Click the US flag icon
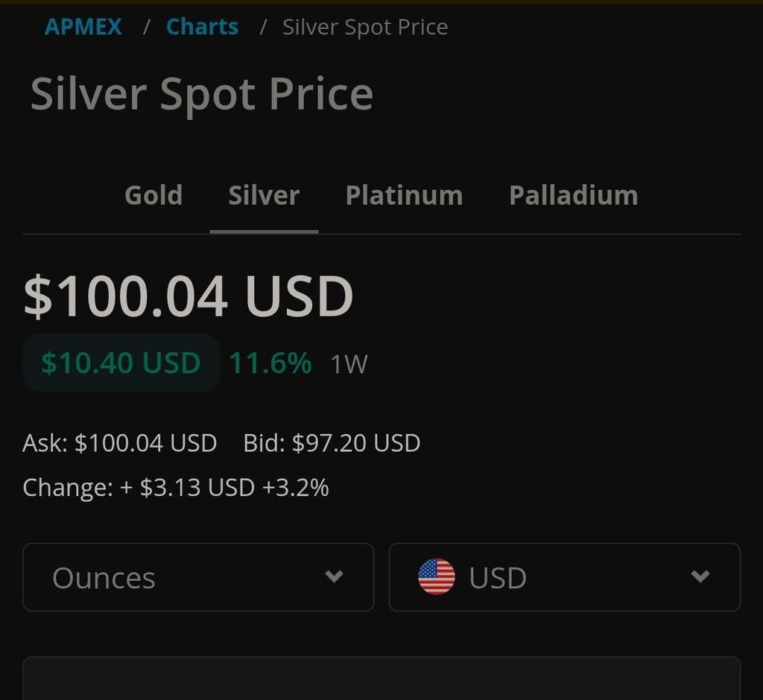 (x=437, y=577)
